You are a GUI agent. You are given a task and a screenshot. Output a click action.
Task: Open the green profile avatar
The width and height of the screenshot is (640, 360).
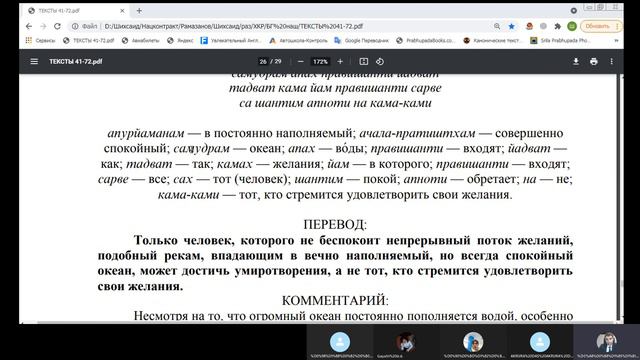pyautogui.click(x=572, y=26)
